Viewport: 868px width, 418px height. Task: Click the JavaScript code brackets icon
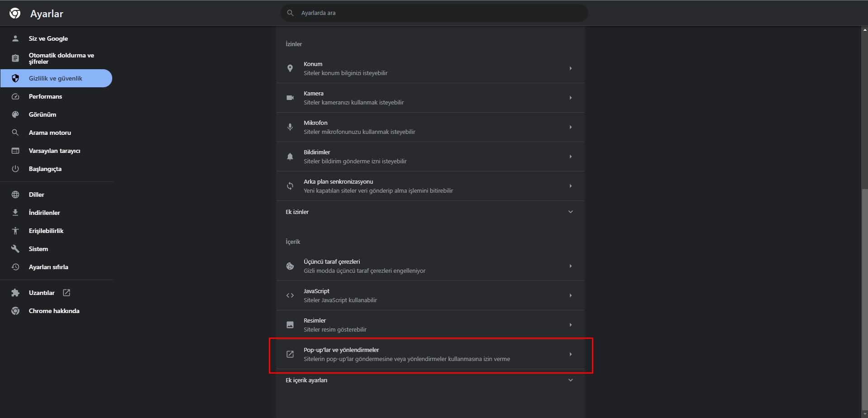pyautogui.click(x=290, y=295)
